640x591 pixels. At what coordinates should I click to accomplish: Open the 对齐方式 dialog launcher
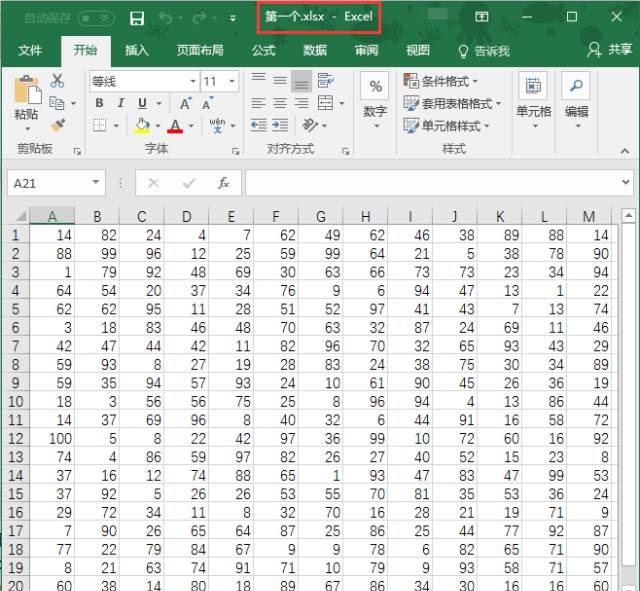[346, 151]
